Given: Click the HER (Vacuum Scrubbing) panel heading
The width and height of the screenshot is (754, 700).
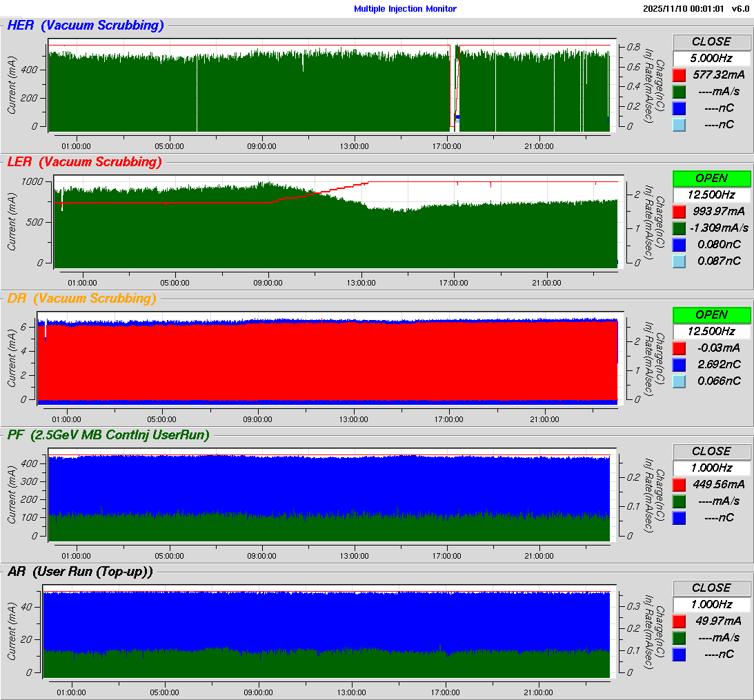Looking at the screenshot, I should (x=86, y=26).
